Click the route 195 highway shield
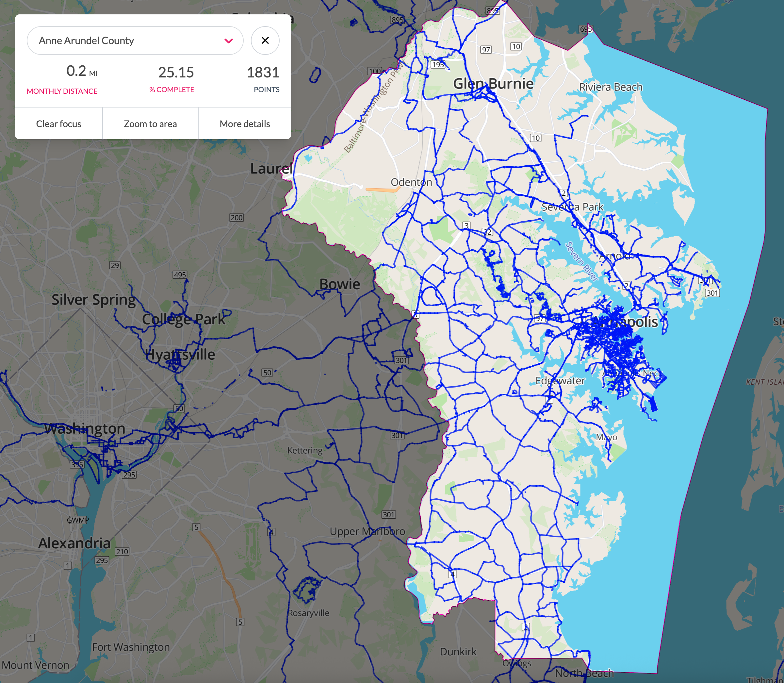This screenshot has width=784, height=683. 438,64
